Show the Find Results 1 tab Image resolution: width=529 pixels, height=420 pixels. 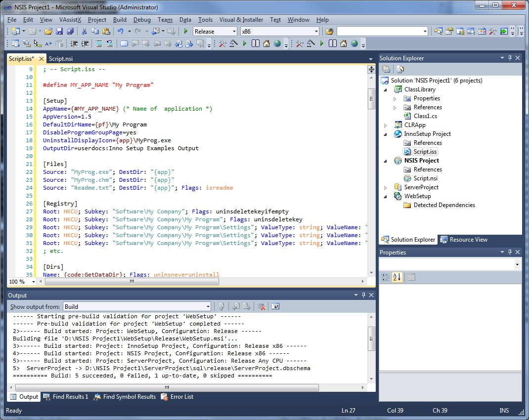pos(66,396)
